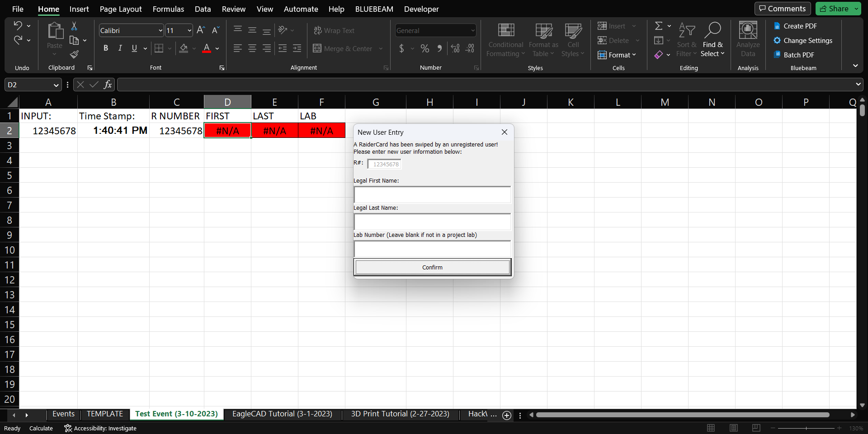The image size is (868, 434).
Task: Open Conditional Formatting options
Action: [x=505, y=40]
